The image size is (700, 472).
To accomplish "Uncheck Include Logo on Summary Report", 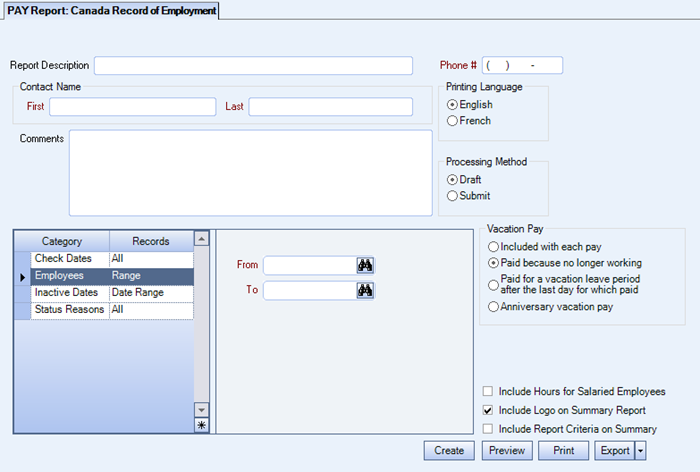I will (x=488, y=410).
